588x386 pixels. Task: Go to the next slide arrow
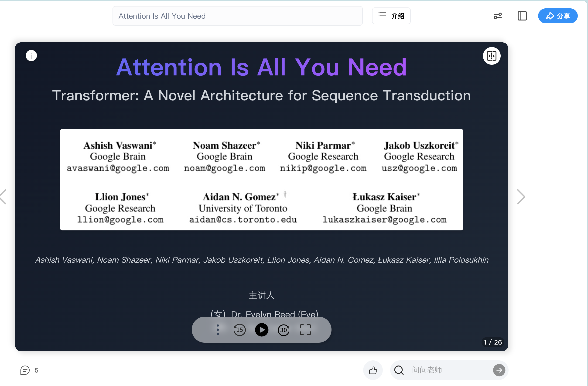pos(520,197)
